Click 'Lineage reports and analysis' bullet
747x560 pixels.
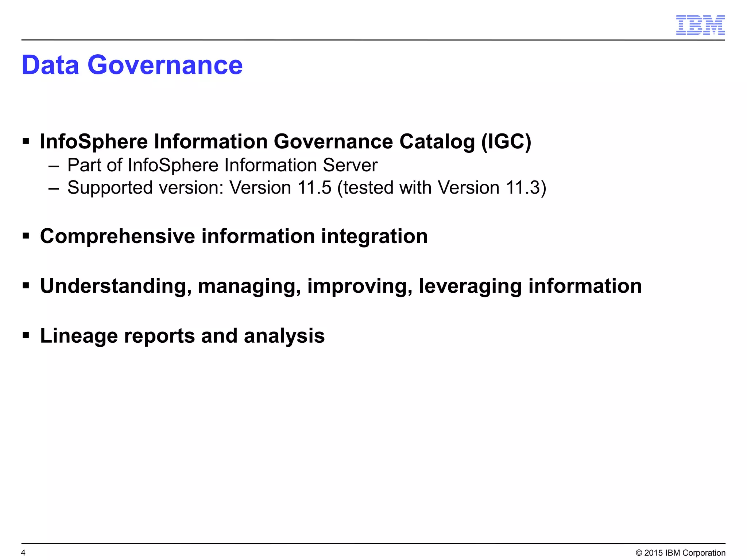[x=182, y=336]
